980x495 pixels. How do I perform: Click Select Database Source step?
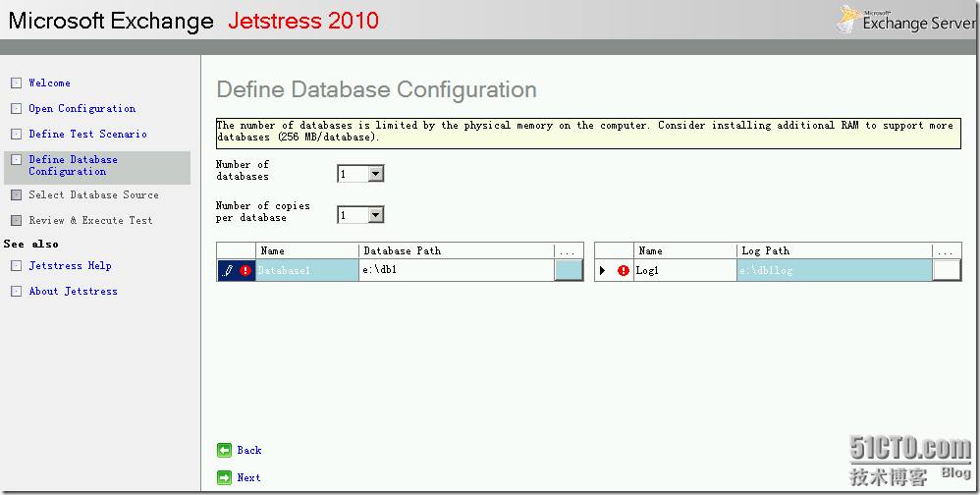pos(93,194)
